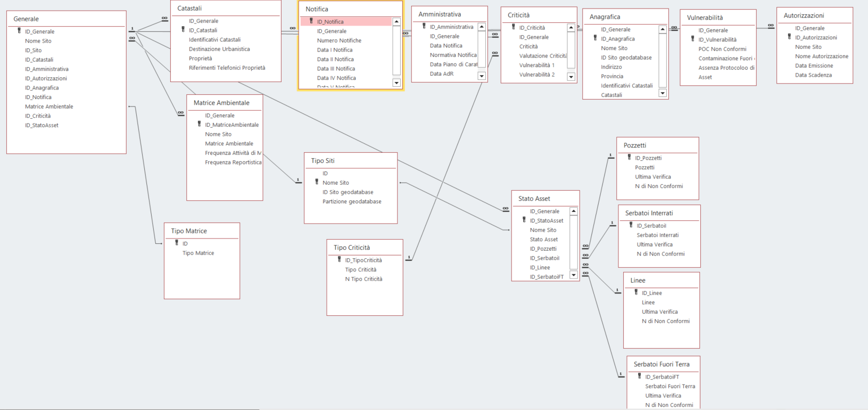Click the key icon beside the highlighted ID_Notifica

(x=311, y=21)
